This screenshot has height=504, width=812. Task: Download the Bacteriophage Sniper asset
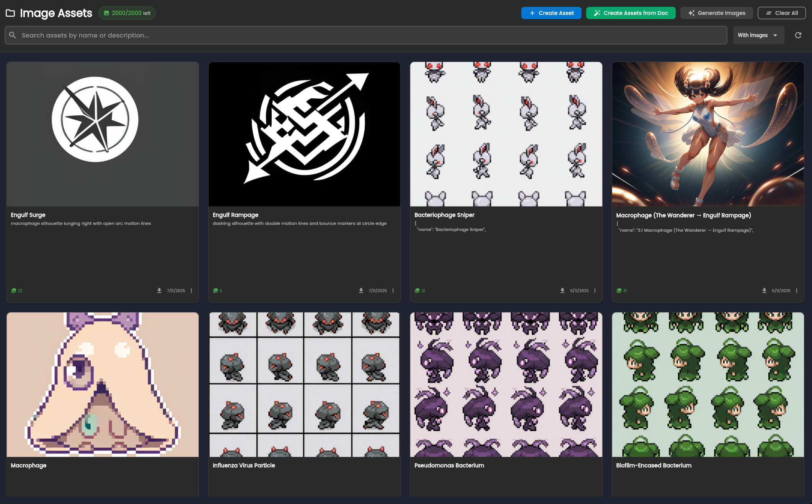[x=563, y=291]
